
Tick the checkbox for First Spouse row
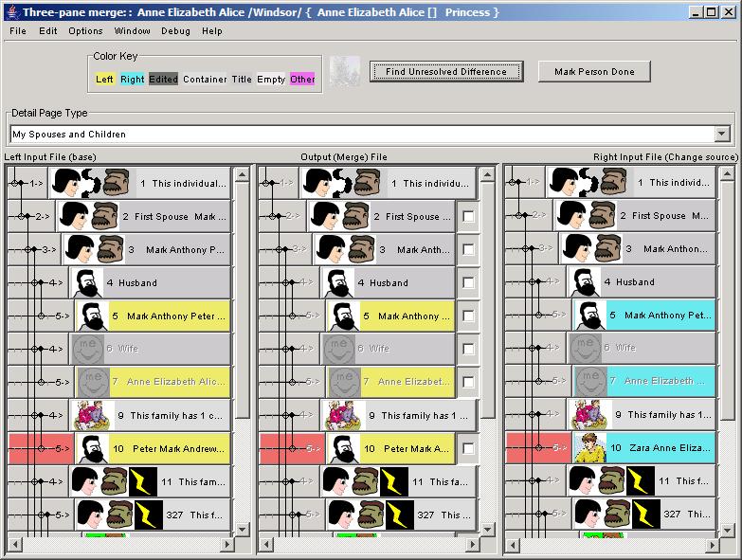click(x=468, y=217)
